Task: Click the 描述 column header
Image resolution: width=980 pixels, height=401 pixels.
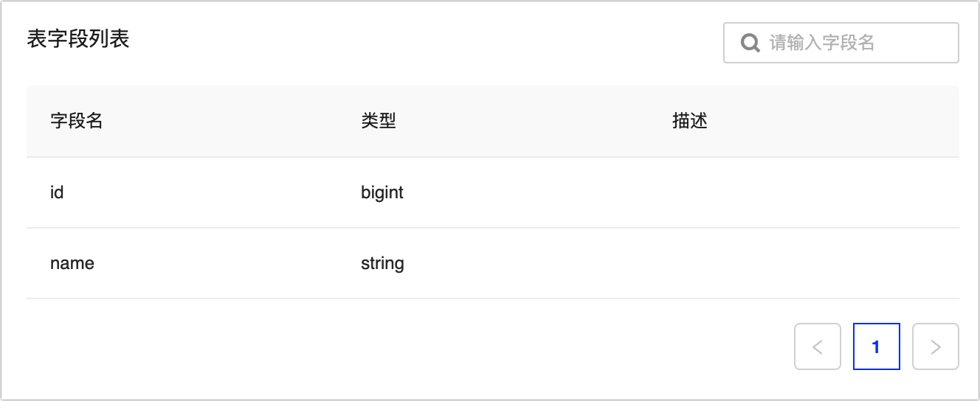Action: click(690, 121)
